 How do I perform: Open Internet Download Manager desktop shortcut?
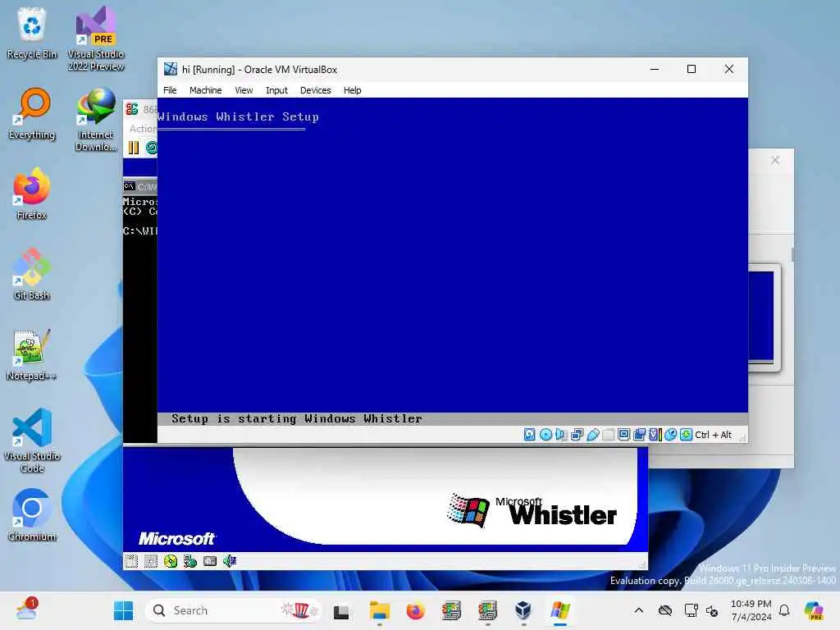pyautogui.click(x=96, y=119)
